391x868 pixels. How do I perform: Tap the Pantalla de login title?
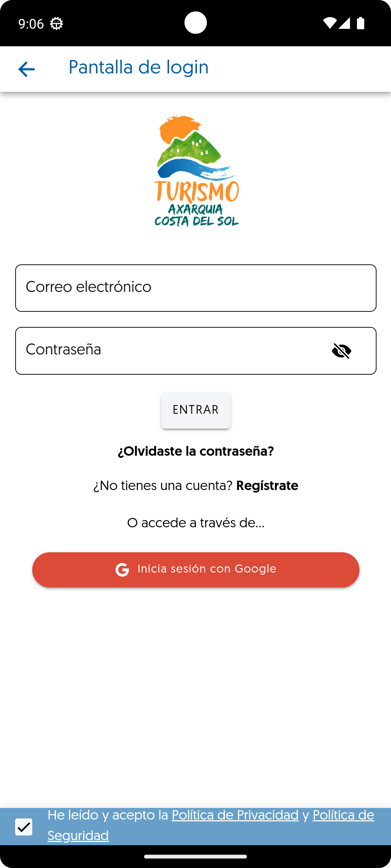tap(139, 67)
